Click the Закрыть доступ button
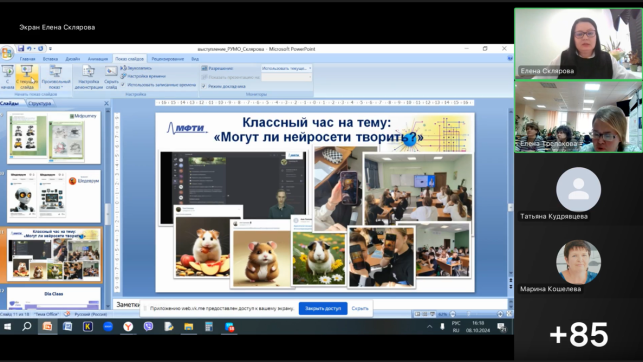Screen dimensions: 643x362 (323, 308)
